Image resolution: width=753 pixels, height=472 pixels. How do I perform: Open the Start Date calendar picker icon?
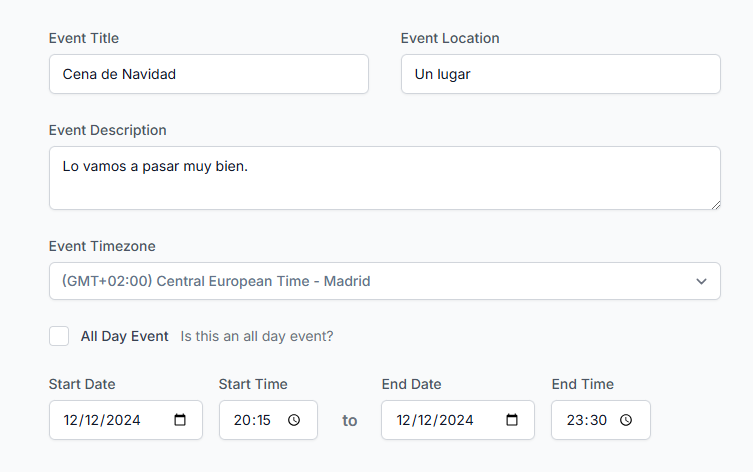(180, 421)
